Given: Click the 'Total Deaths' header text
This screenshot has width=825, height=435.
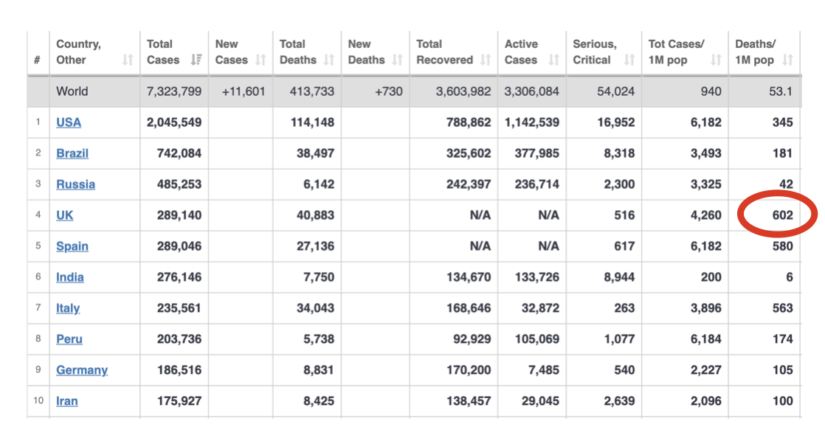Looking at the screenshot, I should click(x=298, y=52).
